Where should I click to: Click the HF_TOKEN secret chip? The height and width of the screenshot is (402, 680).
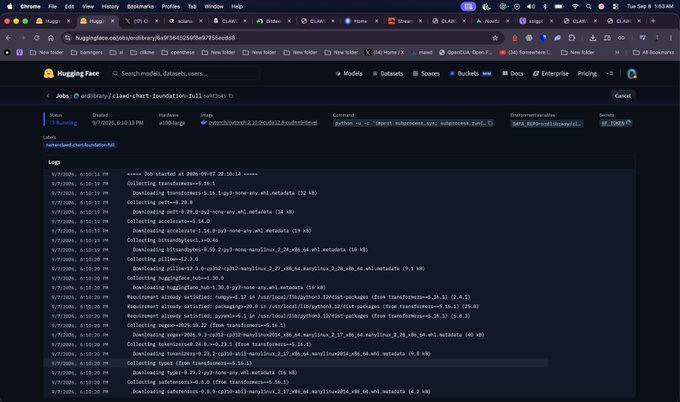615,123
